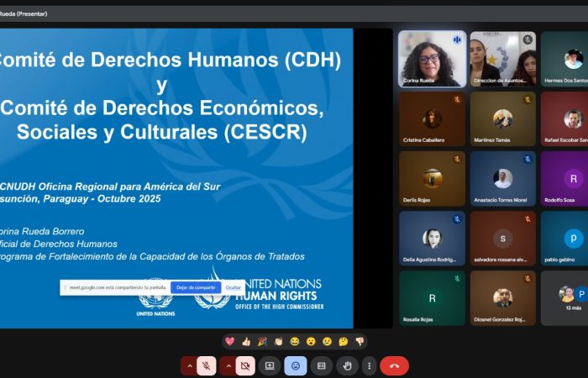
Task: Toggle the muted microphone button
Action: coord(207,365)
